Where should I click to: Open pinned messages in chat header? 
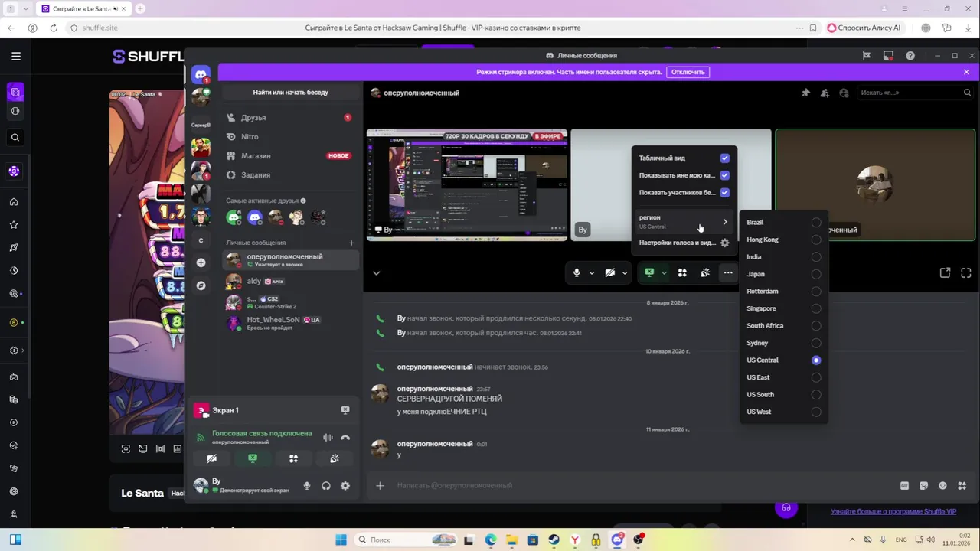(x=805, y=93)
